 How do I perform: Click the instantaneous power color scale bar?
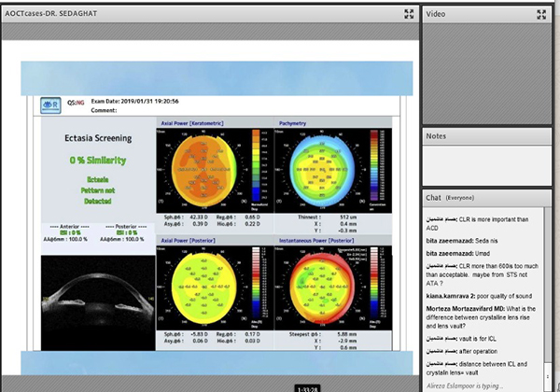click(373, 283)
